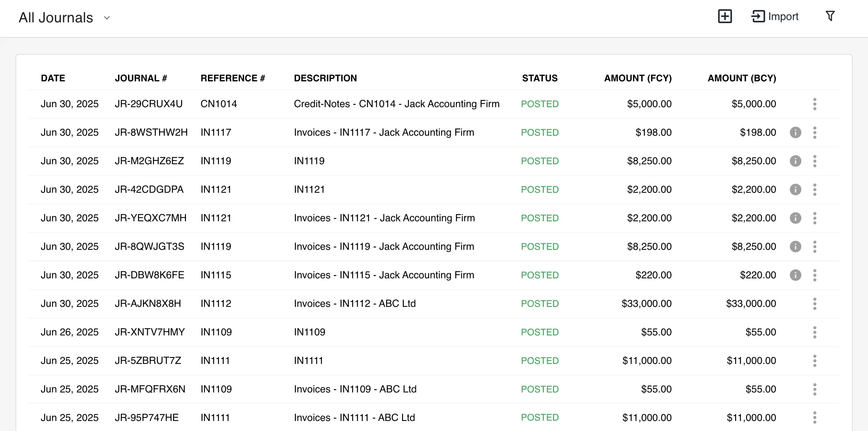Click the POSTED status on the IN1119 row

coord(540,161)
